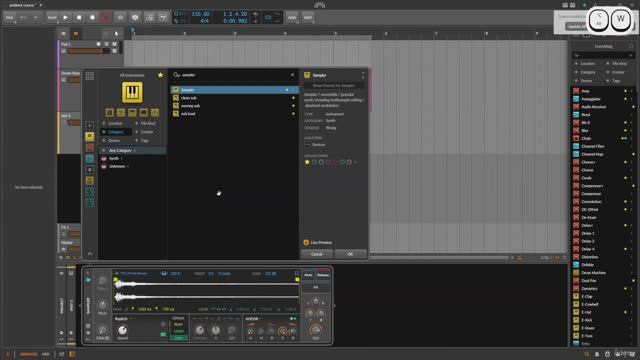
Task: Select the red sidebar category icon below Instruments
Action: point(90,147)
